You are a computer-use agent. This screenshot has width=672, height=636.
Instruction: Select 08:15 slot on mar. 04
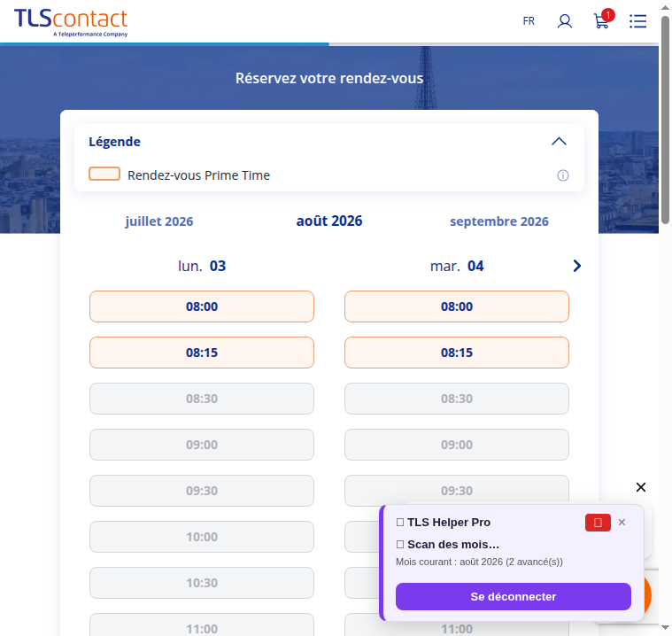pos(457,353)
